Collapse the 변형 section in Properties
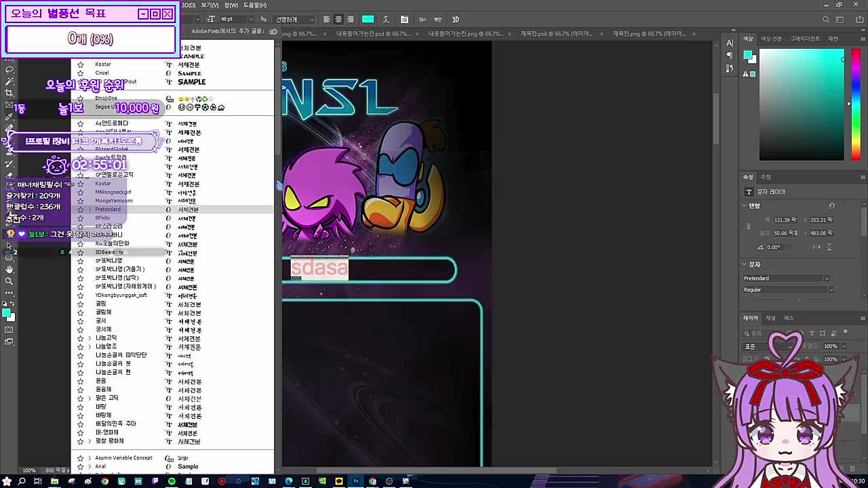This screenshot has height=488, width=868. (745, 205)
